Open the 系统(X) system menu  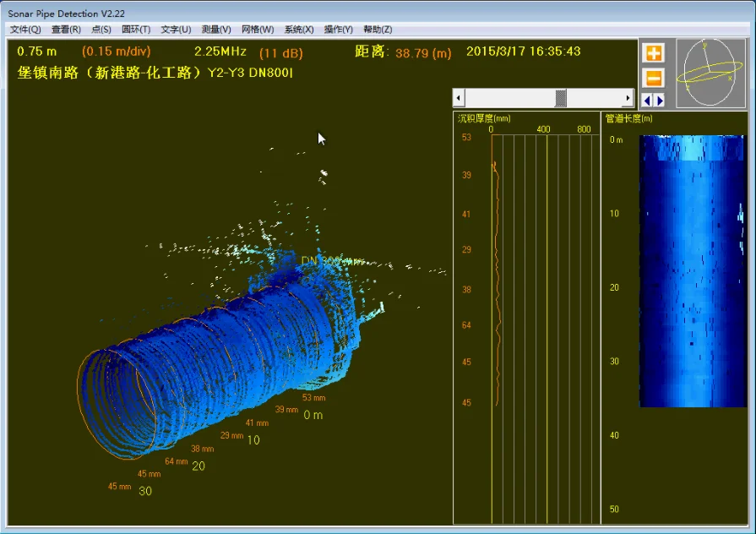pyautogui.click(x=297, y=29)
